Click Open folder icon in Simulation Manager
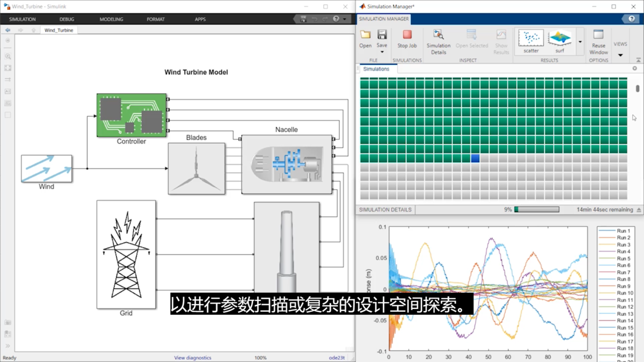 365,35
